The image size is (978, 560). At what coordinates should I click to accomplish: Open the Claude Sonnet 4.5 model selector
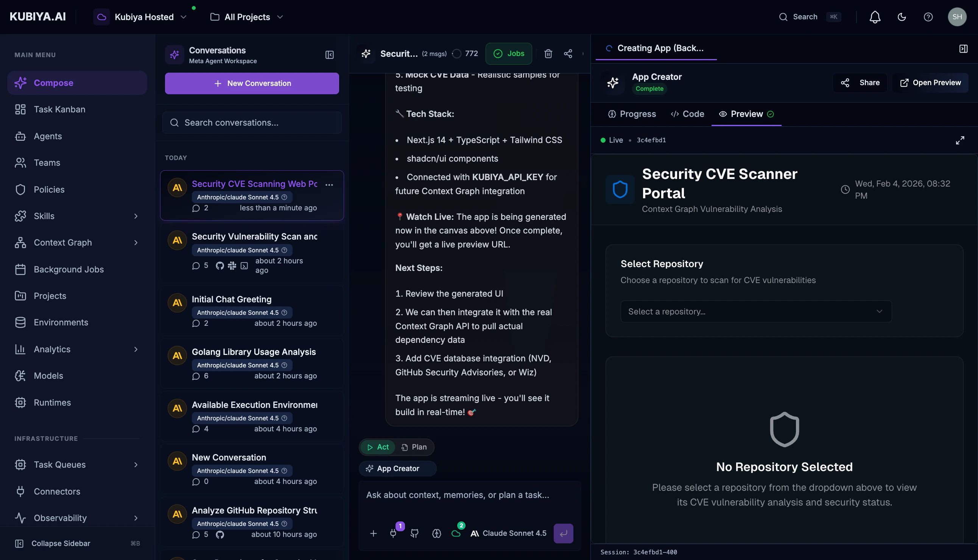coord(508,533)
